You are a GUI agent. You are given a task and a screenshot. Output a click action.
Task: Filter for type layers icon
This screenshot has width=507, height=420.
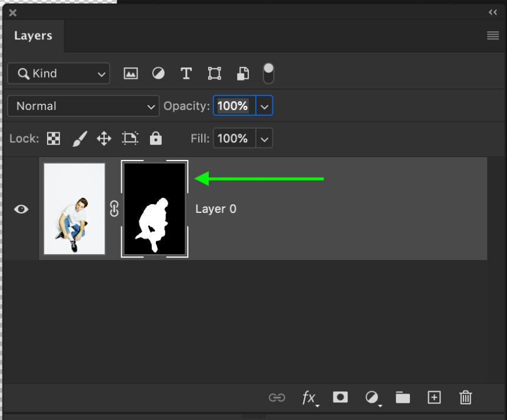tap(186, 74)
